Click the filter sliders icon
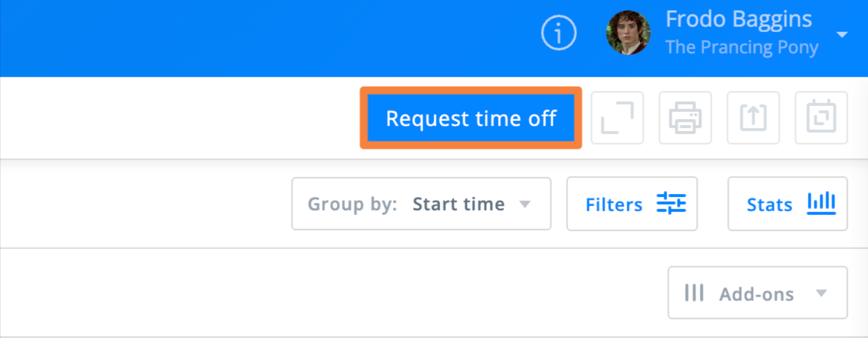 pos(671,203)
